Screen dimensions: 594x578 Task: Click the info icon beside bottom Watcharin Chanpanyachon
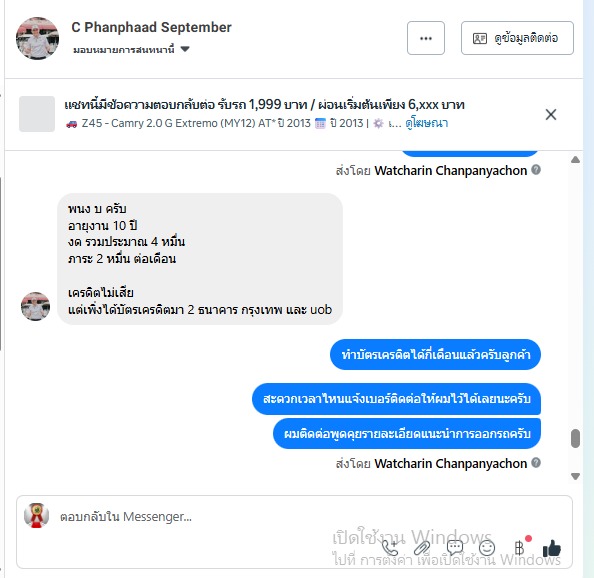536,462
